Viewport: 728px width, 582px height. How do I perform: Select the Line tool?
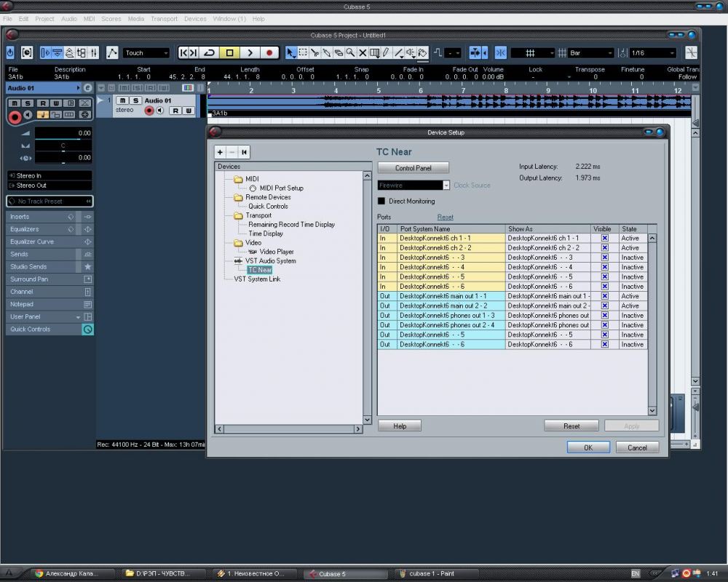(x=399, y=53)
